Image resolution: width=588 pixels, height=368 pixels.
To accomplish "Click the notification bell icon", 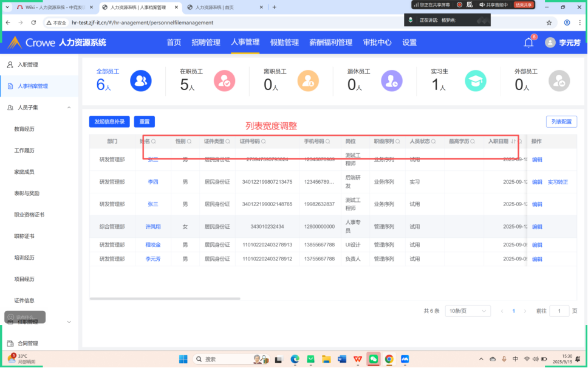I will tap(528, 43).
